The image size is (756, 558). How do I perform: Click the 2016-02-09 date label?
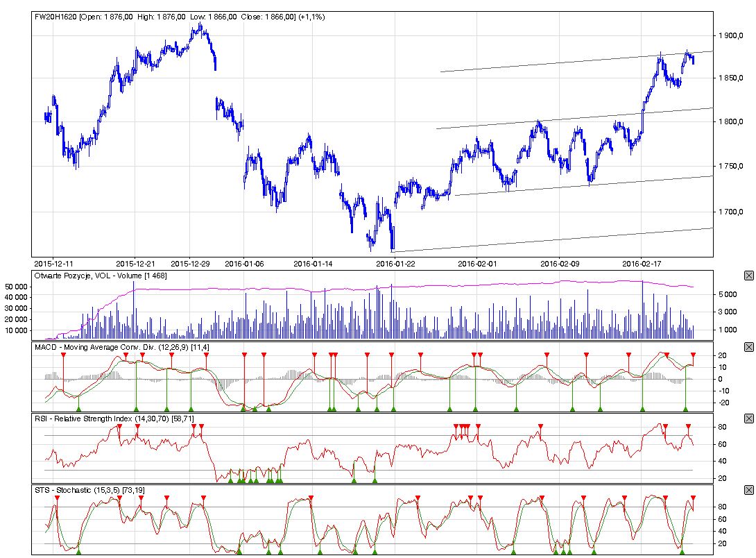coord(560,264)
